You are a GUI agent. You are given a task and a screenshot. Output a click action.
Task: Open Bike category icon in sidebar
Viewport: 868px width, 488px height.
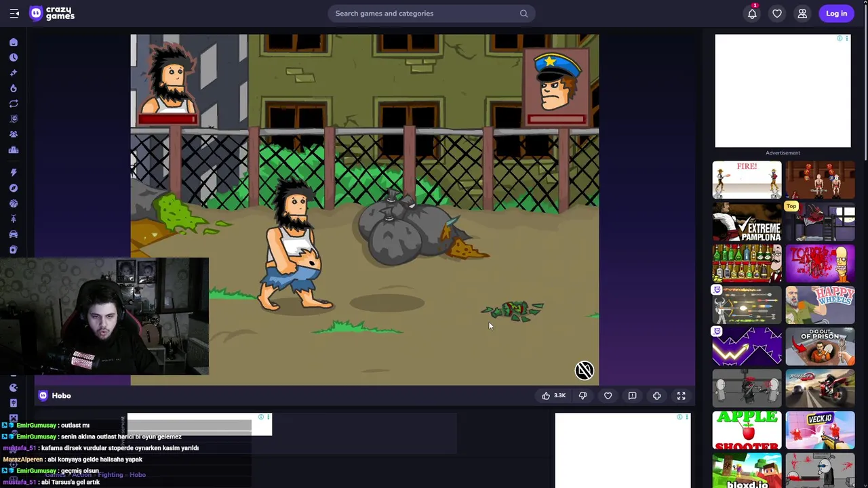click(14, 219)
